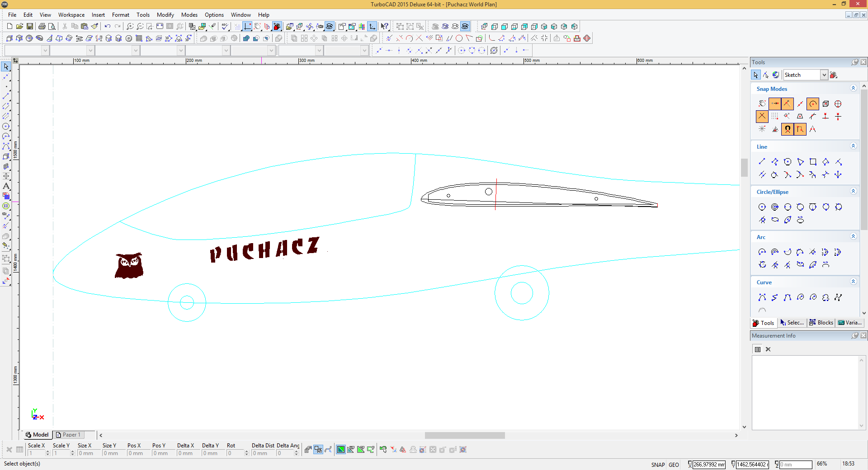Select the Zoom In magnifier icon

pyautogui.click(x=130, y=27)
